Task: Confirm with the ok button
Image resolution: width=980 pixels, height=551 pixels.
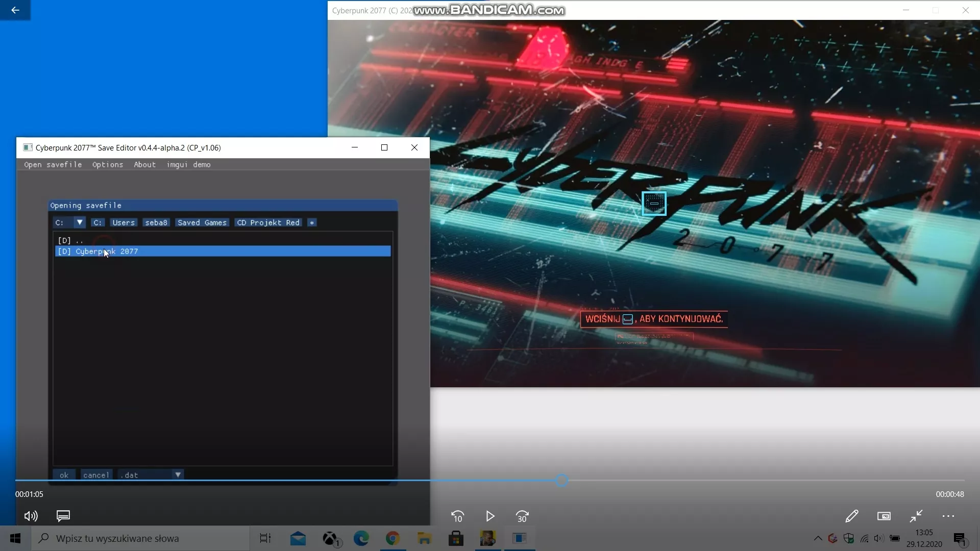Action: click(64, 475)
